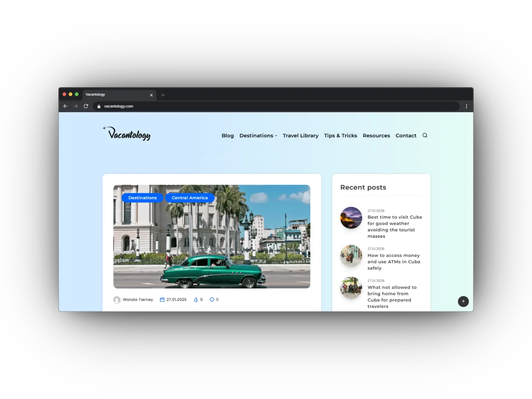
Task: Open the Central America category badge
Action: (190, 198)
